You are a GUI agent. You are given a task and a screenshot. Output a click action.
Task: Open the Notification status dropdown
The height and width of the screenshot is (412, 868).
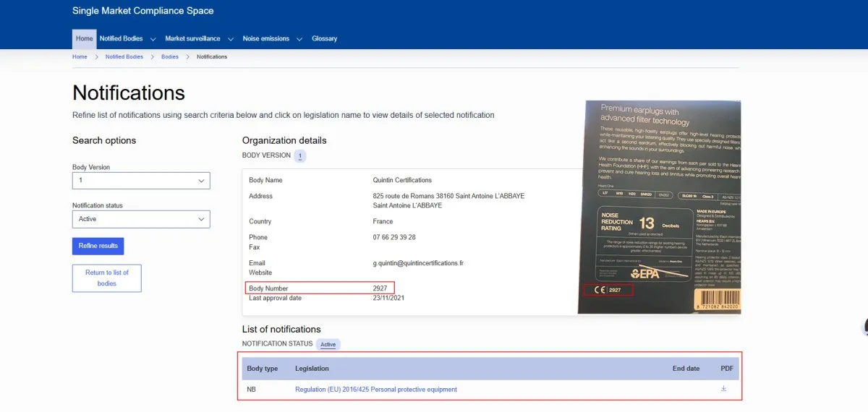(141, 219)
